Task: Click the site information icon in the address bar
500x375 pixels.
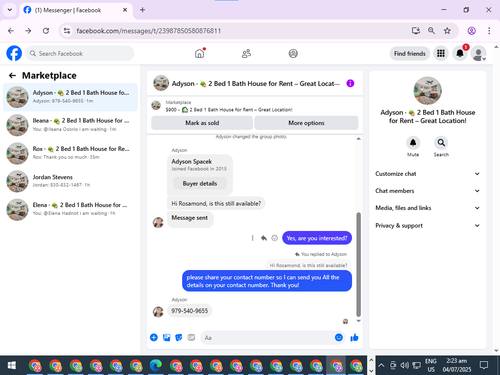Action: (x=67, y=31)
